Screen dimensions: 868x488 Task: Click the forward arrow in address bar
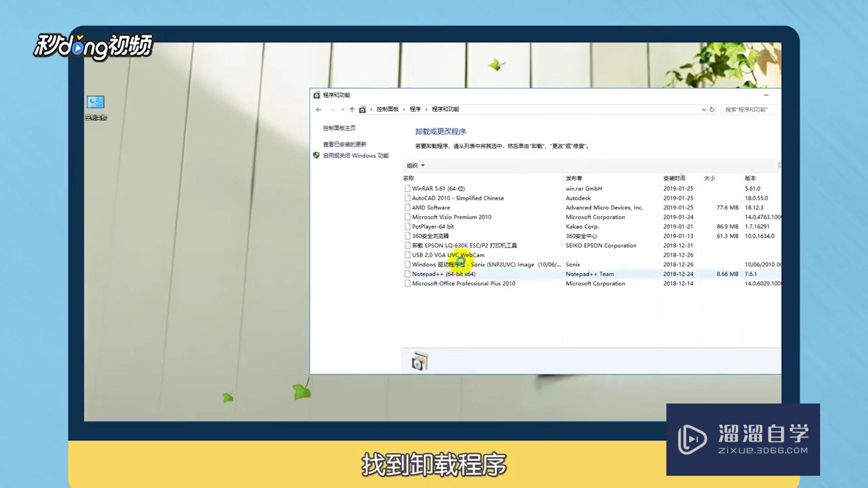pyautogui.click(x=332, y=109)
